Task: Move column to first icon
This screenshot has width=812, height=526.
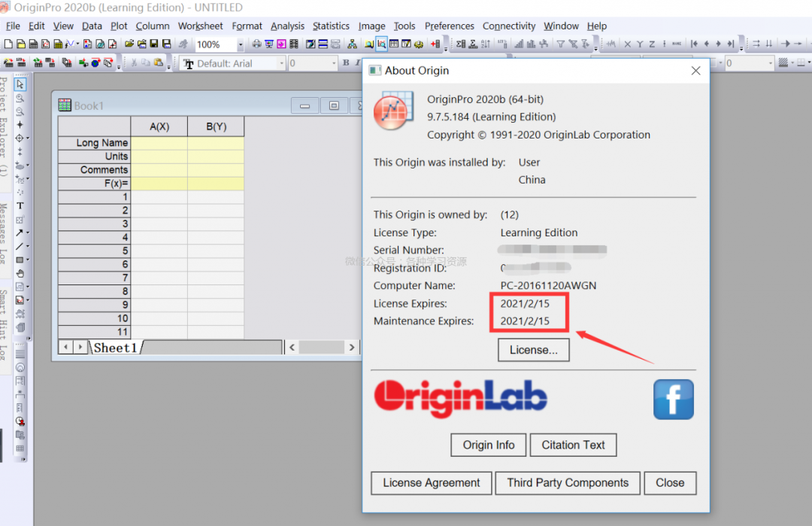Action: click(x=694, y=44)
